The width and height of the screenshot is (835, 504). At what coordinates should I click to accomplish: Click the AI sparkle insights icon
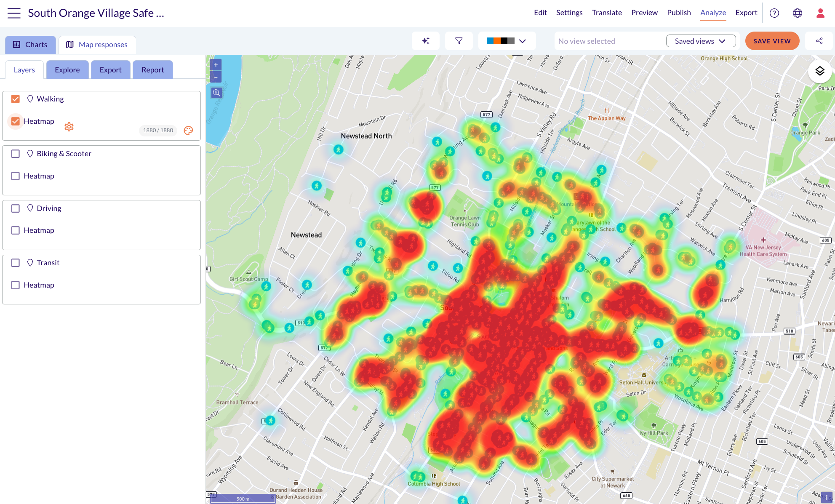[x=426, y=41]
